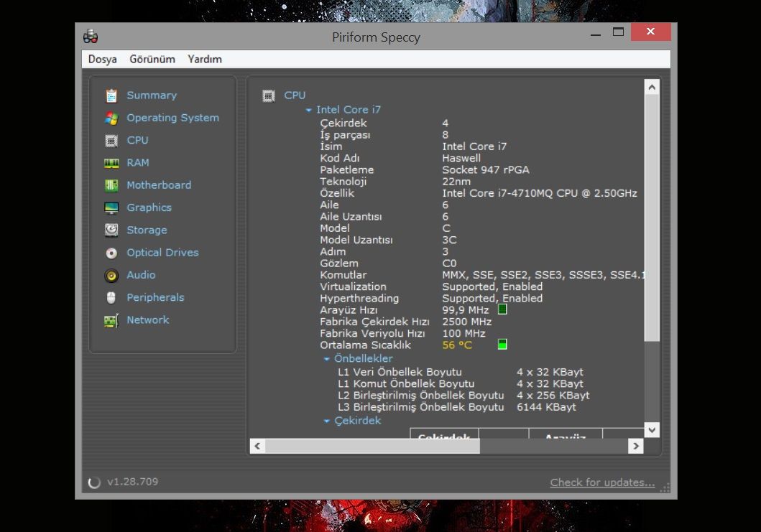Click the Summary clipboard icon
Viewport: 761px width, 532px height.
coord(111,95)
